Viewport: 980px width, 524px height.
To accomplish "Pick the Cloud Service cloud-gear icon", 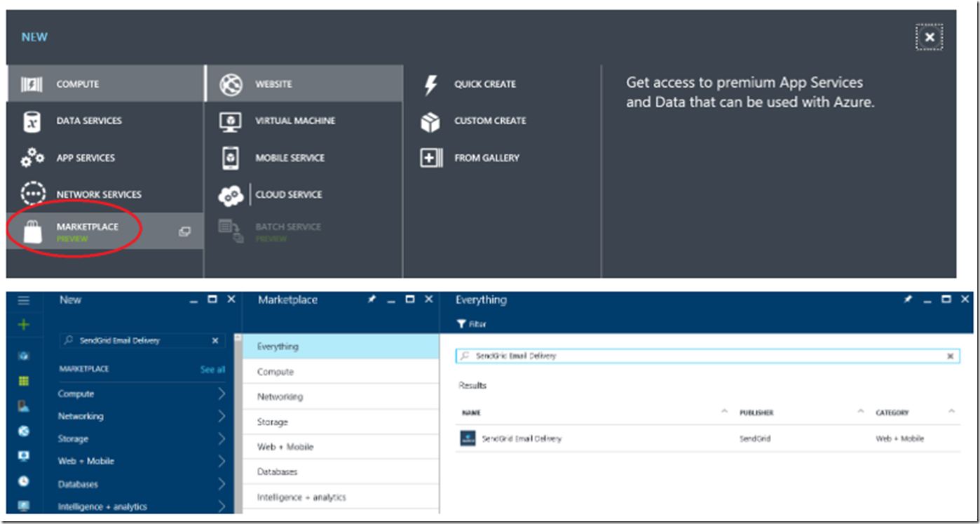I will click(231, 196).
